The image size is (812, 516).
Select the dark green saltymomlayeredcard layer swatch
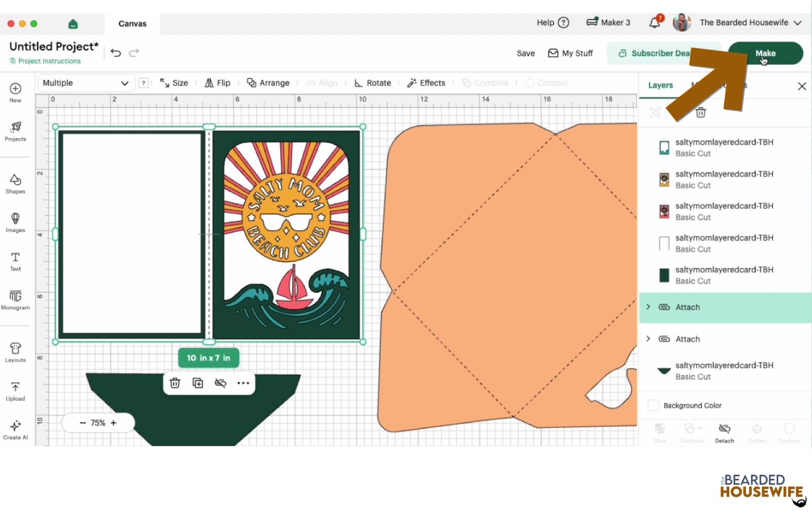pos(664,276)
